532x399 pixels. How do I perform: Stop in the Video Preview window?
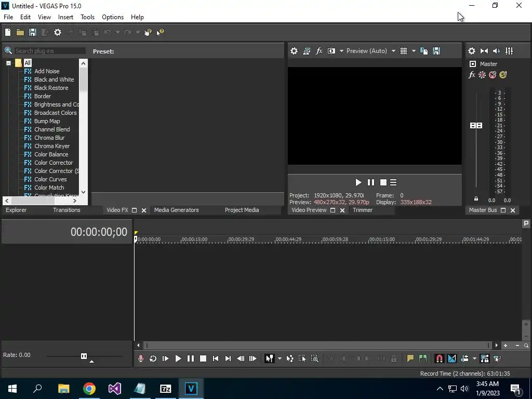coord(383,182)
